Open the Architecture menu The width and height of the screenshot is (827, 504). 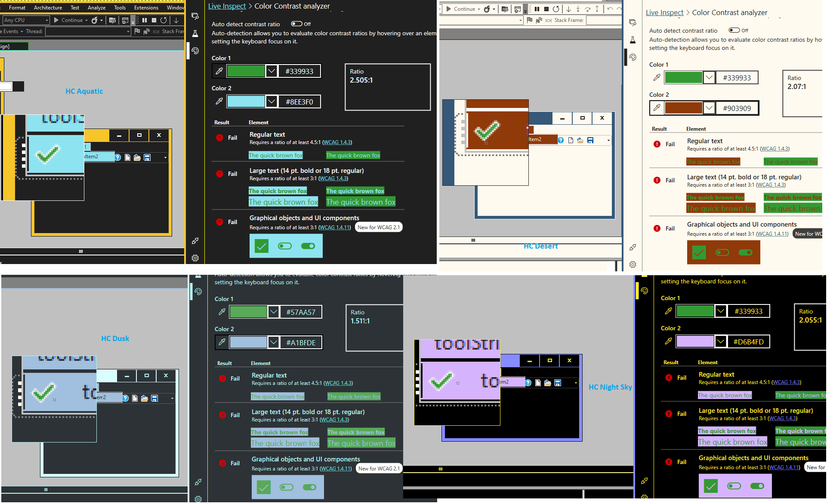(x=48, y=8)
